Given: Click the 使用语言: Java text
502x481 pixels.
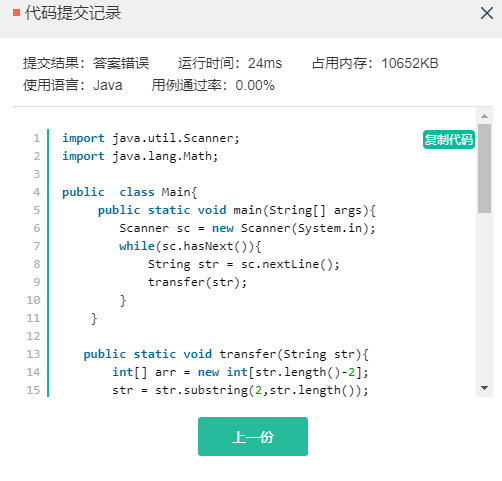Looking at the screenshot, I should click(x=73, y=85).
